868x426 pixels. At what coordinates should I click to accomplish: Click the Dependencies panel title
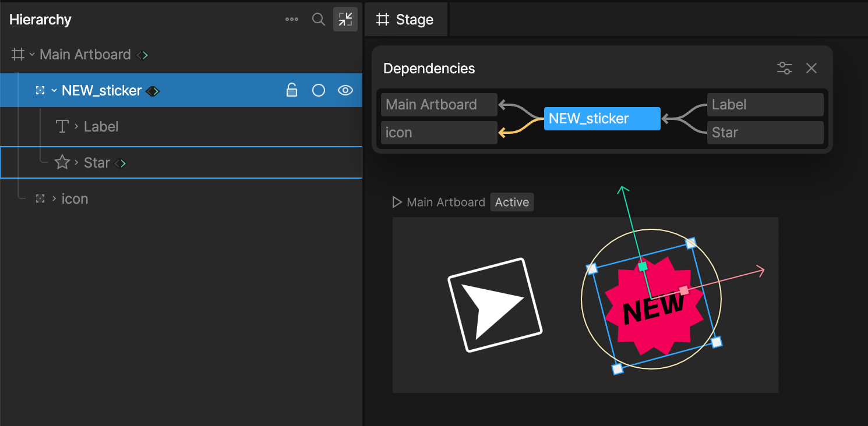coord(429,68)
